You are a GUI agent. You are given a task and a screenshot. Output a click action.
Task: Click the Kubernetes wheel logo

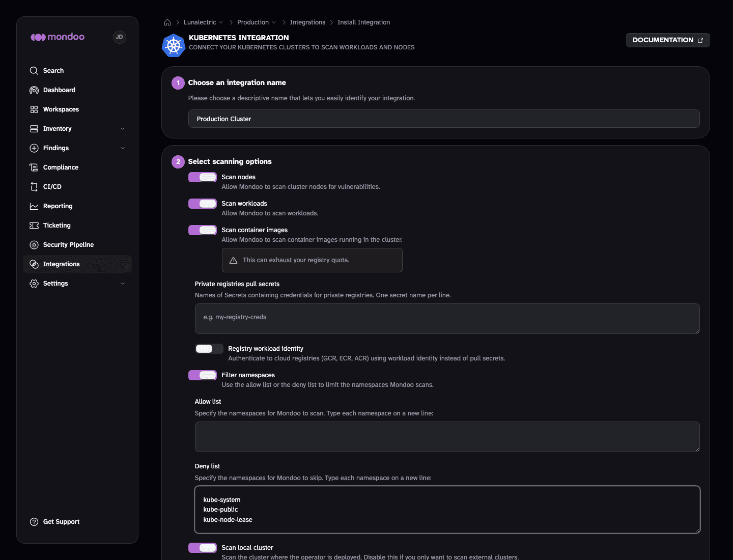click(x=173, y=45)
